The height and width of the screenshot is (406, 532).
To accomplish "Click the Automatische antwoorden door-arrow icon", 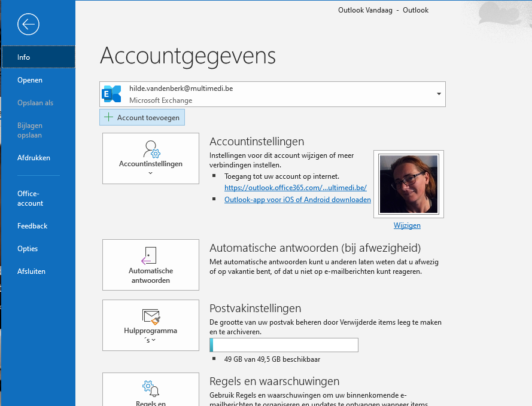I will (x=149, y=256).
